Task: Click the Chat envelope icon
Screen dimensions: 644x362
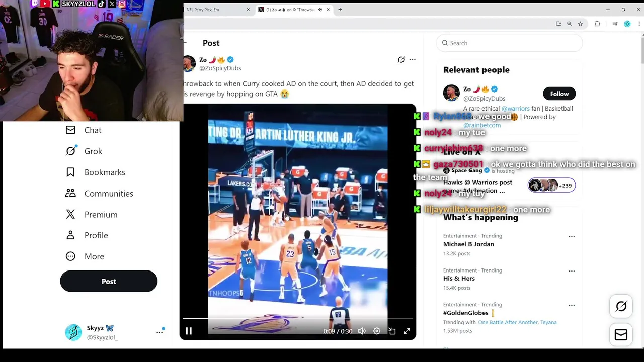Action: point(70,130)
